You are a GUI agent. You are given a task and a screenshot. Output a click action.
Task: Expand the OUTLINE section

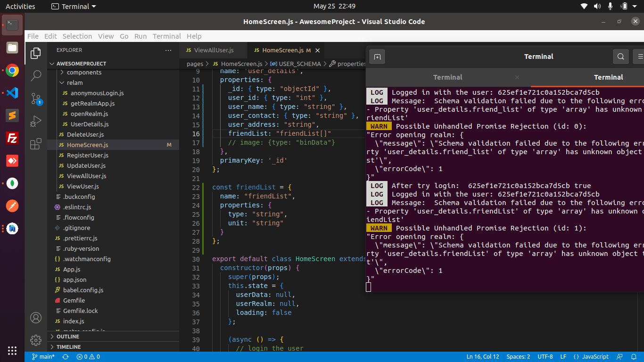click(x=67, y=337)
